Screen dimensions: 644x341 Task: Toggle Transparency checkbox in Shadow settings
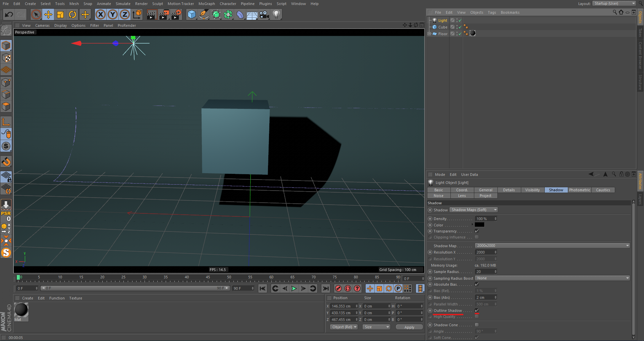click(477, 231)
